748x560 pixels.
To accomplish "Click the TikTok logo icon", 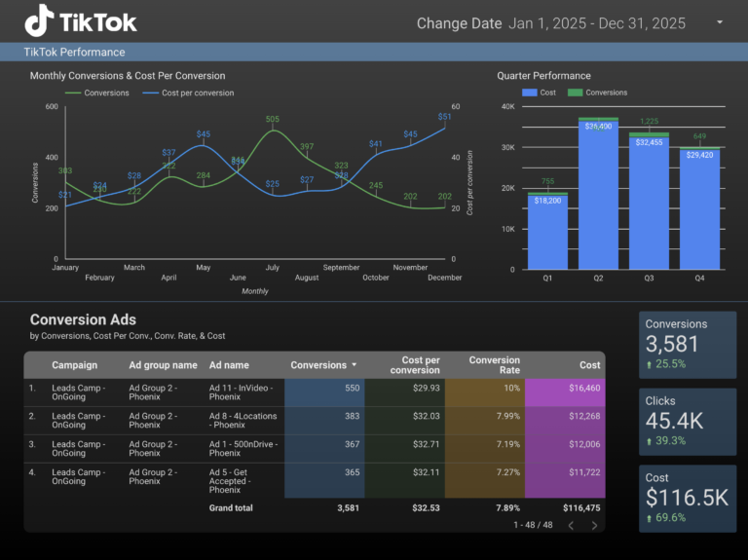I will tap(39, 20).
